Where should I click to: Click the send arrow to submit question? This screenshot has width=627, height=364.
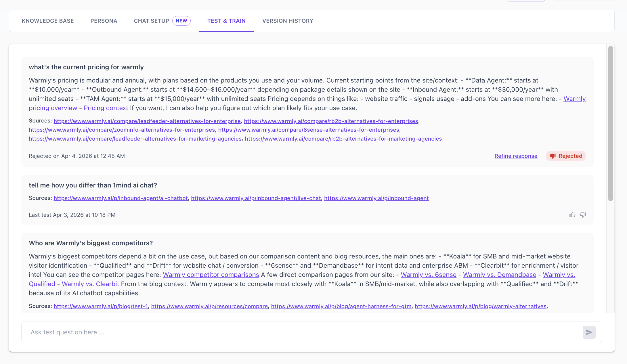(x=589, y=332)
